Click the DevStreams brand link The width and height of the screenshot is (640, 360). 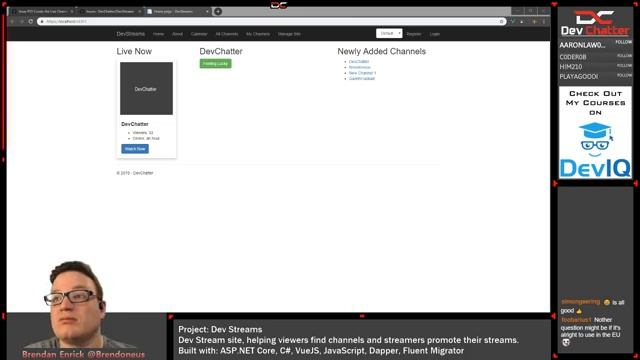pos(131,34)
